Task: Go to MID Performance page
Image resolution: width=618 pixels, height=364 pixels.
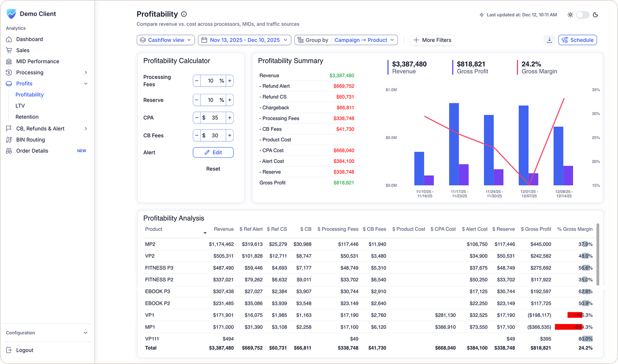Action: click(38, 61)
